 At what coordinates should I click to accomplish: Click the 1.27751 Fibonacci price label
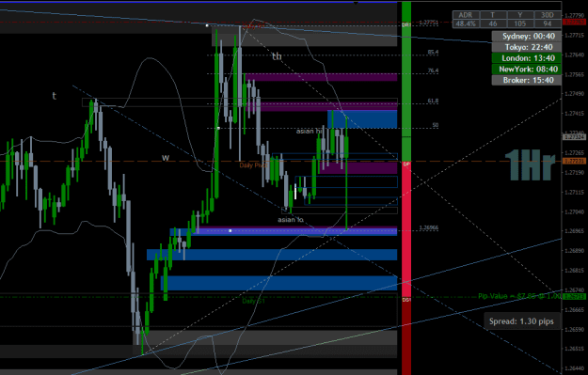pyautogui.click(x=429, y=23)
